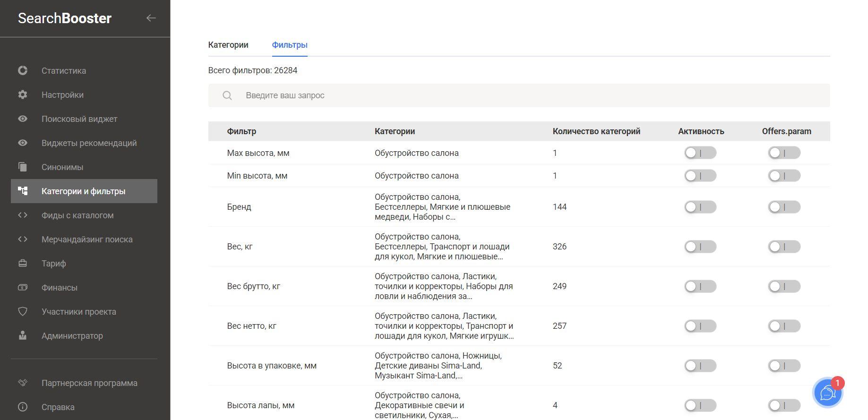868x420 pixels.
Task: Click the Количество категорий column header
Action: [596, 131]
